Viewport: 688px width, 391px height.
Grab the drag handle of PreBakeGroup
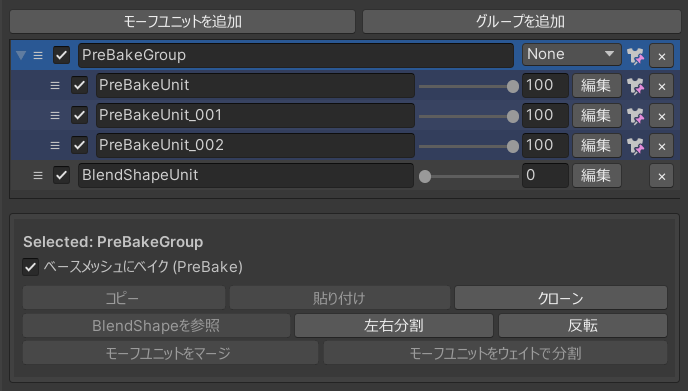click(38, 56)
